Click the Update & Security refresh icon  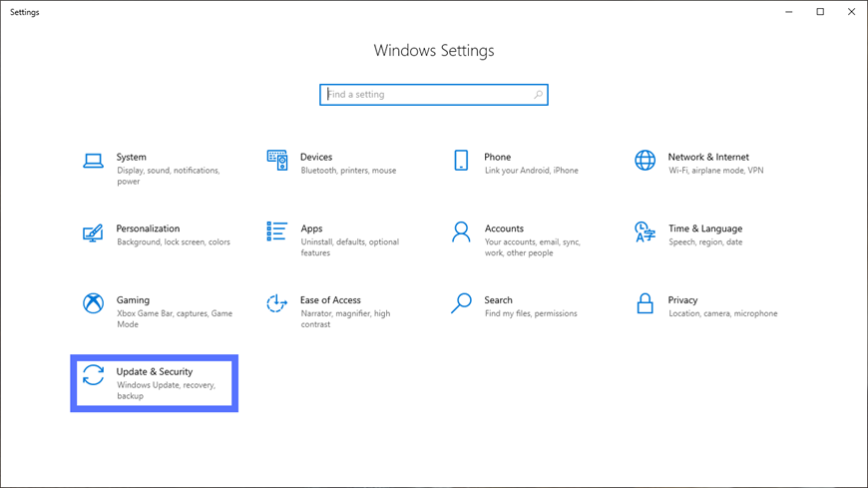point(93,375)
